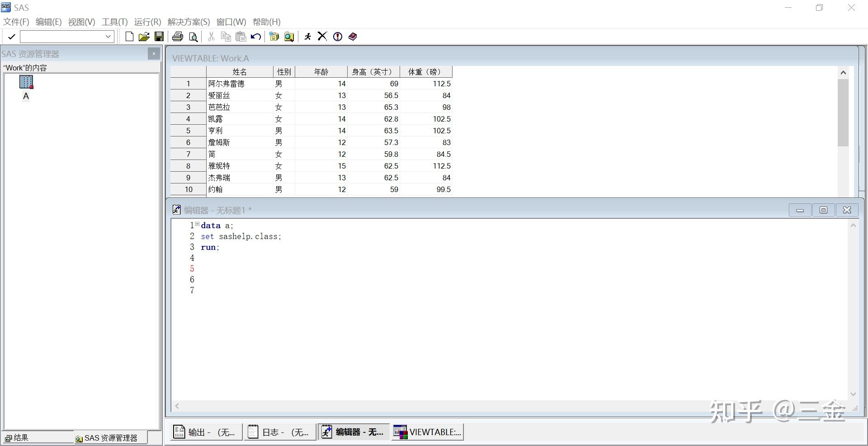Click the 'run;' code line
Image resolution: width=868 pixels, height=446 pixels.
[x=210, y=247]
